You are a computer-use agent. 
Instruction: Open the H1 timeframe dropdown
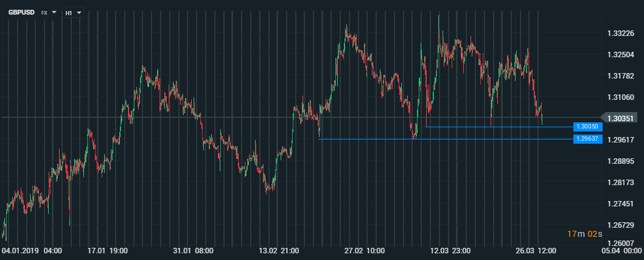point(73,13)
